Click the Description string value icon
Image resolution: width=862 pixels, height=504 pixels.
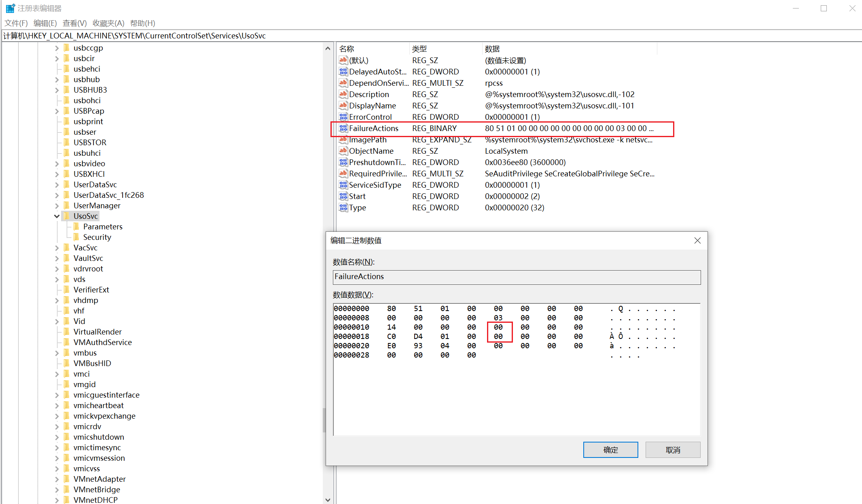coord(343,94)
